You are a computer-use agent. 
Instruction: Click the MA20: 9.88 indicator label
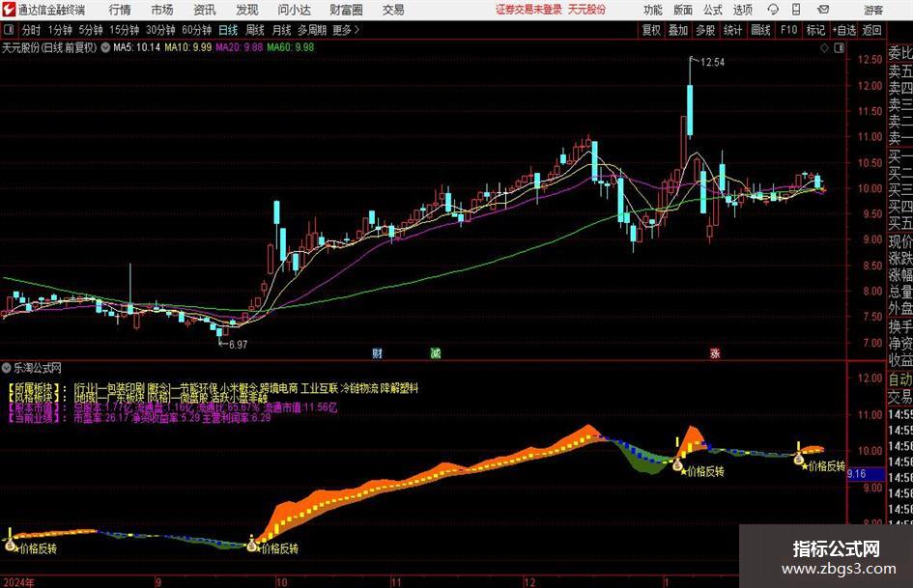click(240, 47)
